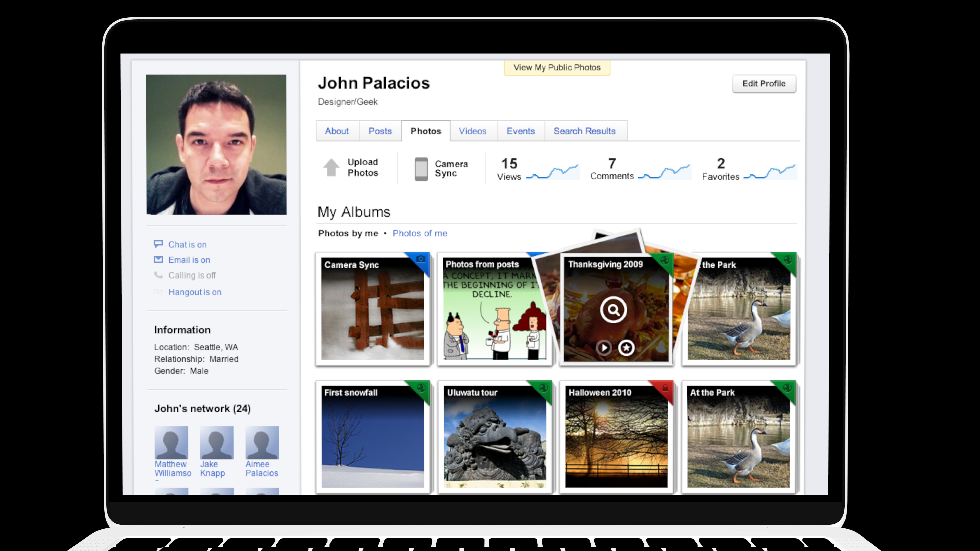980x551 pixels.
Task: Open the First snowfall album
Action: [373, 436]
